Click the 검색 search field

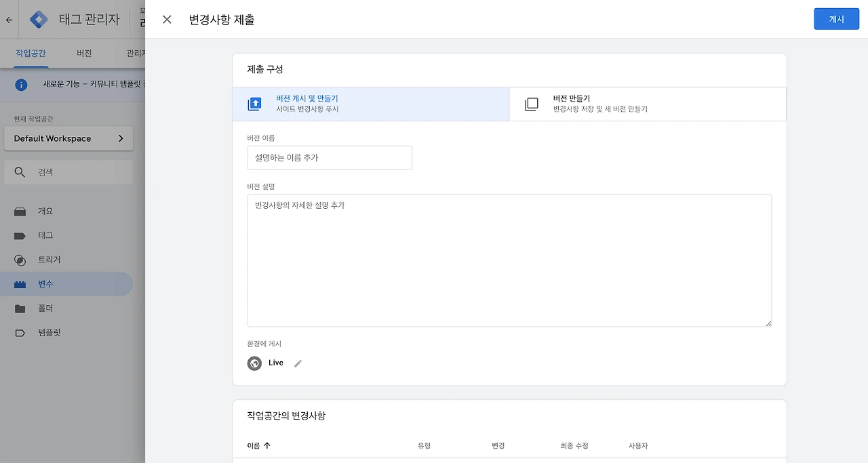click(x=68, y=172)
